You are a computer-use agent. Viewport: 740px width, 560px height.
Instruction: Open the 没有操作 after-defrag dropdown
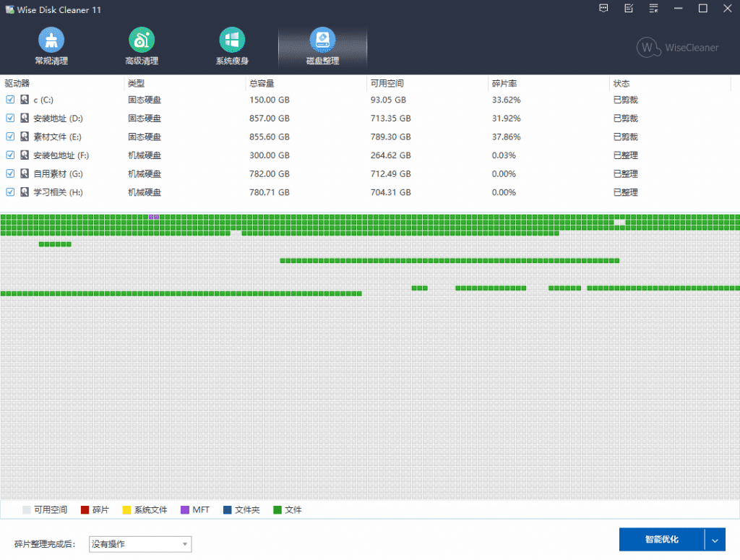(x=139, y=544)
